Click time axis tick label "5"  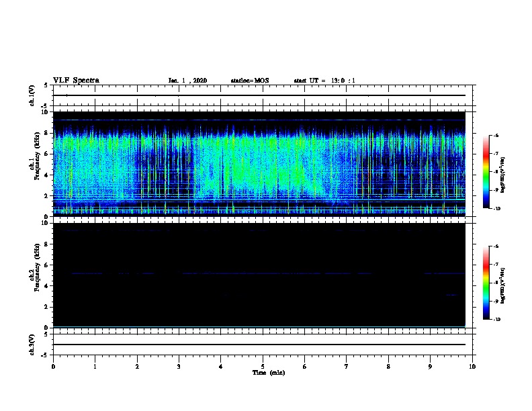pyautogui.click(x=263, y=367)
